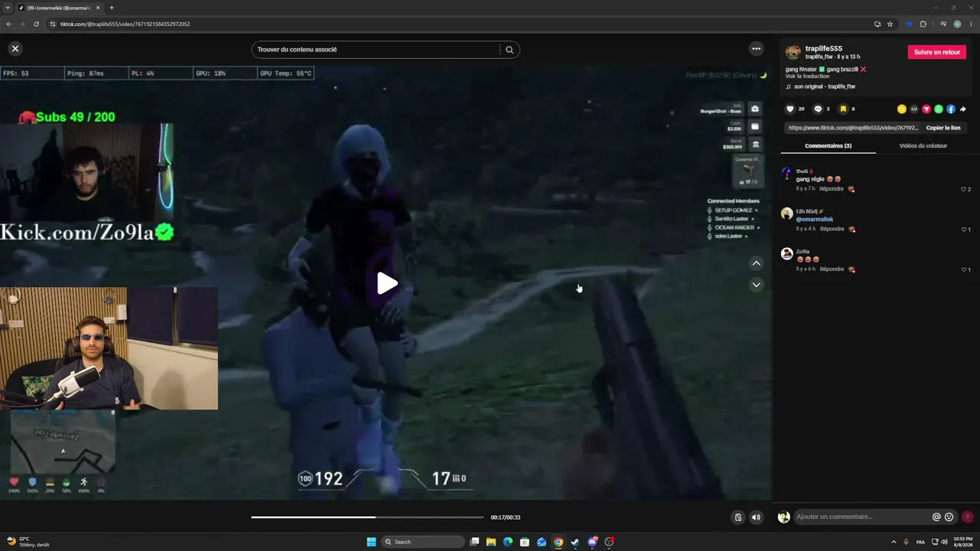Like the video with the heart icon
The image size is (980, 551).
(790, 109)
